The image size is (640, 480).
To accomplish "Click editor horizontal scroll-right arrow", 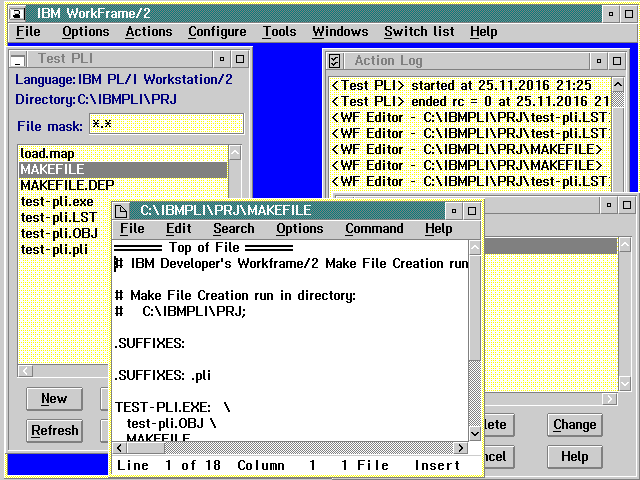I will [461, 448].
